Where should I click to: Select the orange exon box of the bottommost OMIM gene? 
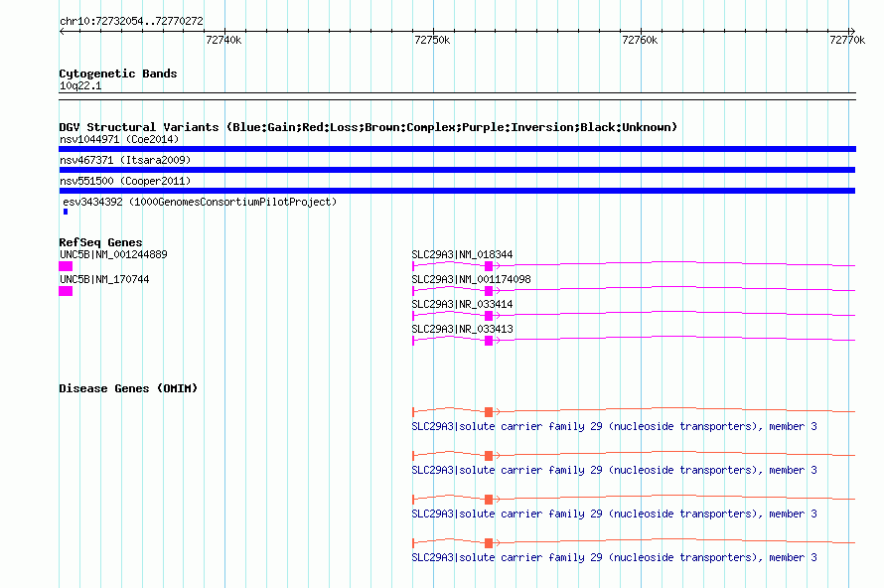tap(489, 543)
